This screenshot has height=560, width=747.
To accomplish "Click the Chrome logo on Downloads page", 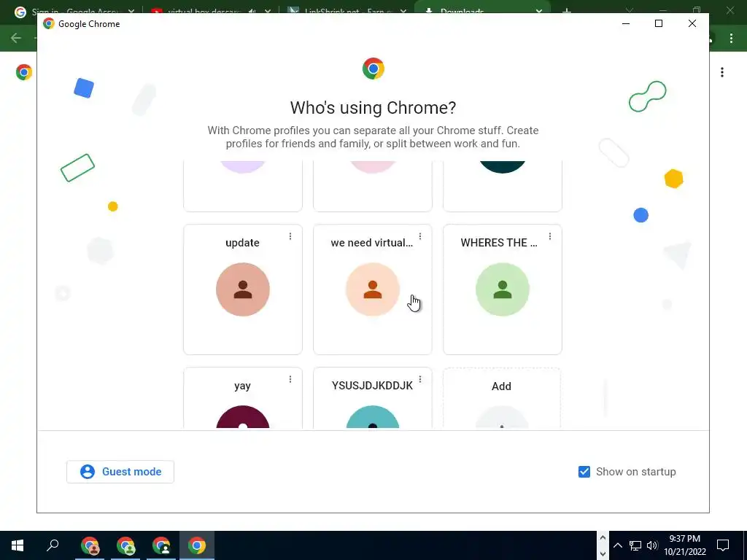I will [x=24, y=72].
